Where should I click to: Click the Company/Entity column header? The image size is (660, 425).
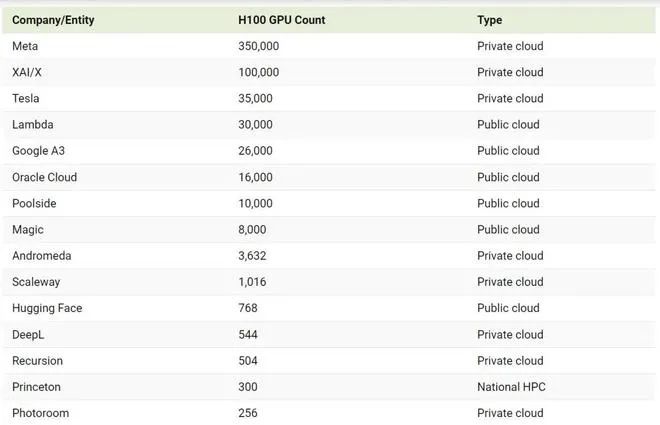[x=53, y=20]
